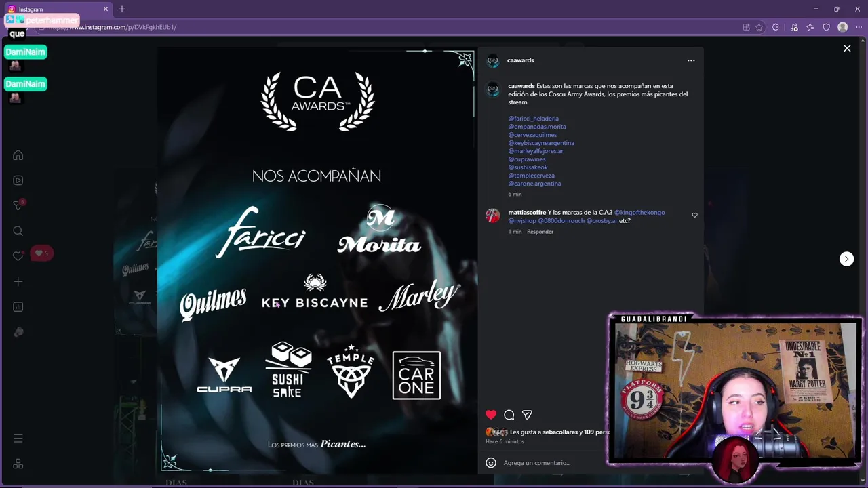Click the Create plus icon in sidebar
Screen dimensions: 868x488
point(18,281)
